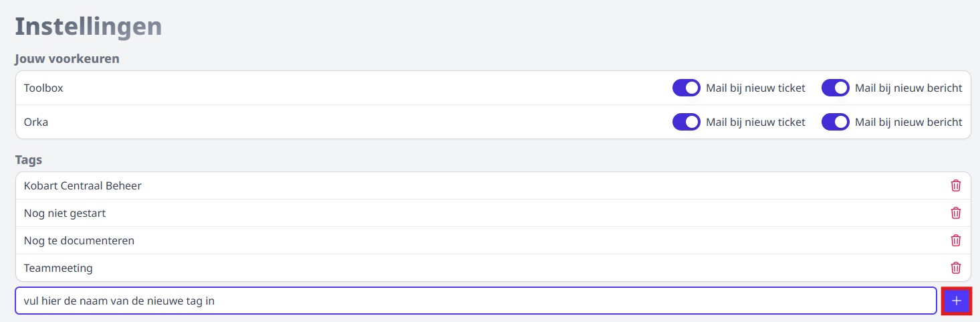Focus the new tag name input field
The width and height of the screenshot is (980, 322).
(x=475, y=301)
